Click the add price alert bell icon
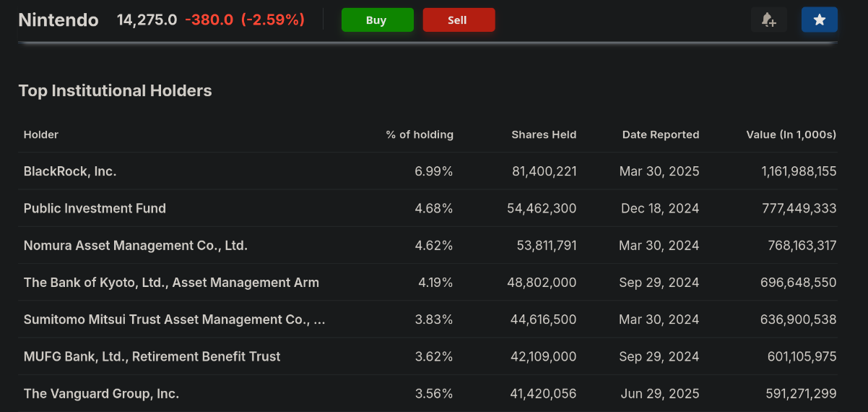Viewport: 868px width, 412px height. click(x=769, y=20)
